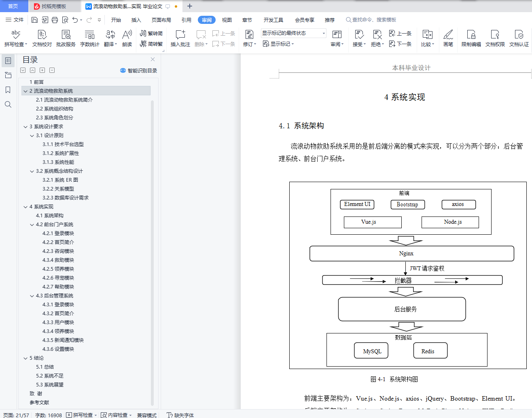Open 字数统计 word count

(90, 38)
